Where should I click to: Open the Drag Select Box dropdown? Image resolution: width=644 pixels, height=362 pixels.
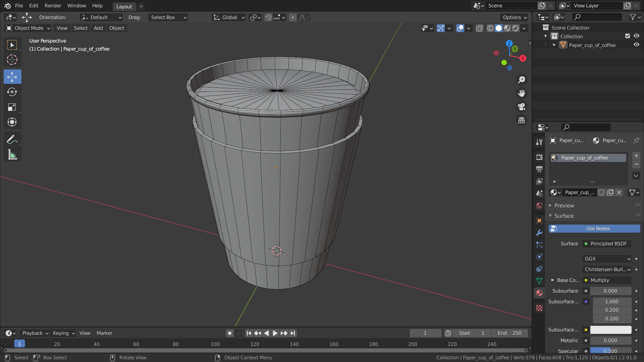click(x=168, y=17)
